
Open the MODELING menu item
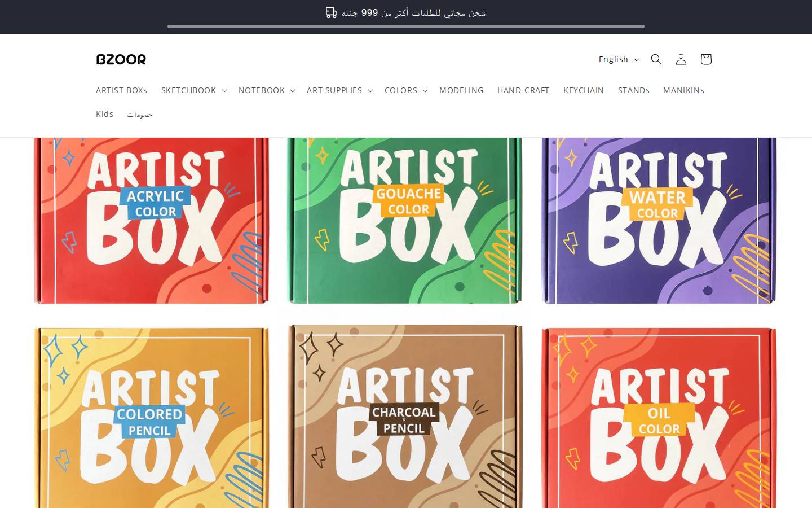(461, 90)
